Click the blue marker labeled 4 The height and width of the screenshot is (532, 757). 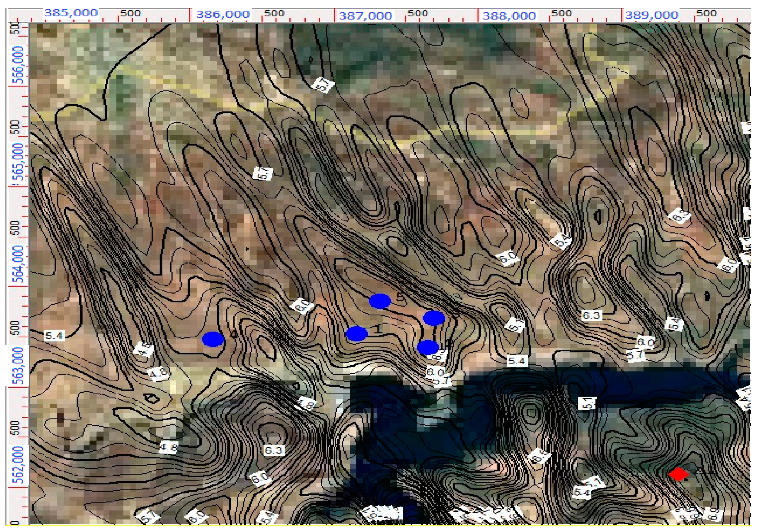tap(213, 339)
